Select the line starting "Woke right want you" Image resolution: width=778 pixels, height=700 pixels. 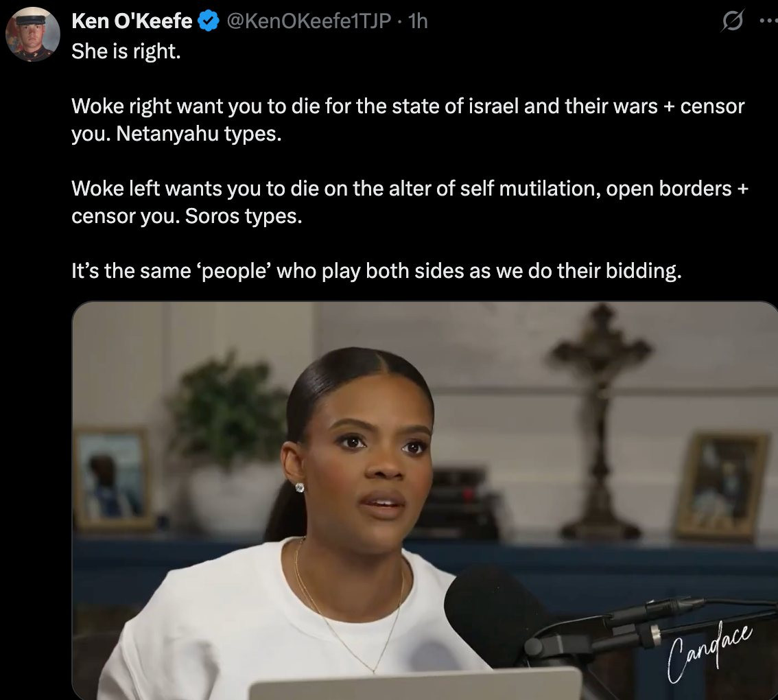point(408,106)
